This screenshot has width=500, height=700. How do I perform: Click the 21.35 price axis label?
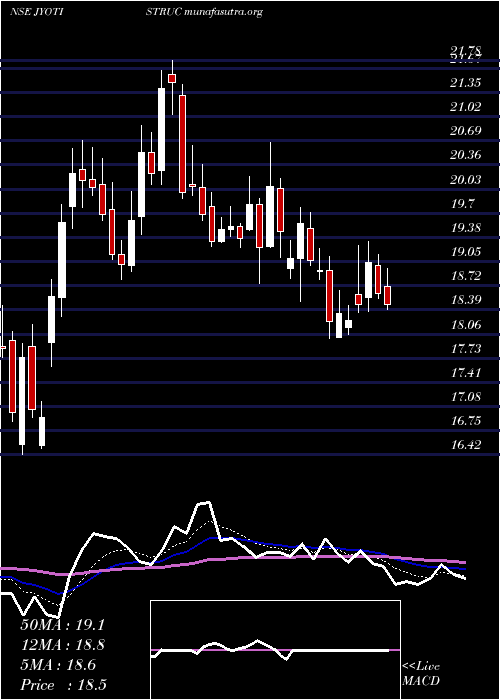[x=466, y=83]
